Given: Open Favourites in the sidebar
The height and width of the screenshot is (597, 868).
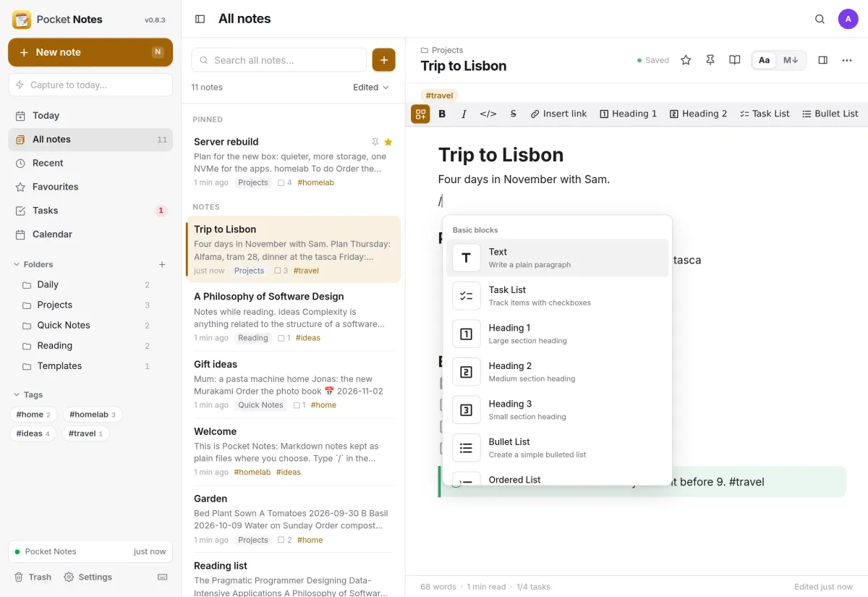Looking at the screenshot, I should pos(90,187).
